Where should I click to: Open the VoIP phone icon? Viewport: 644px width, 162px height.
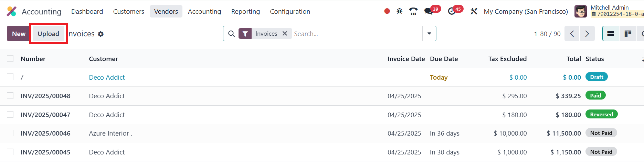[x=413, y=11]
